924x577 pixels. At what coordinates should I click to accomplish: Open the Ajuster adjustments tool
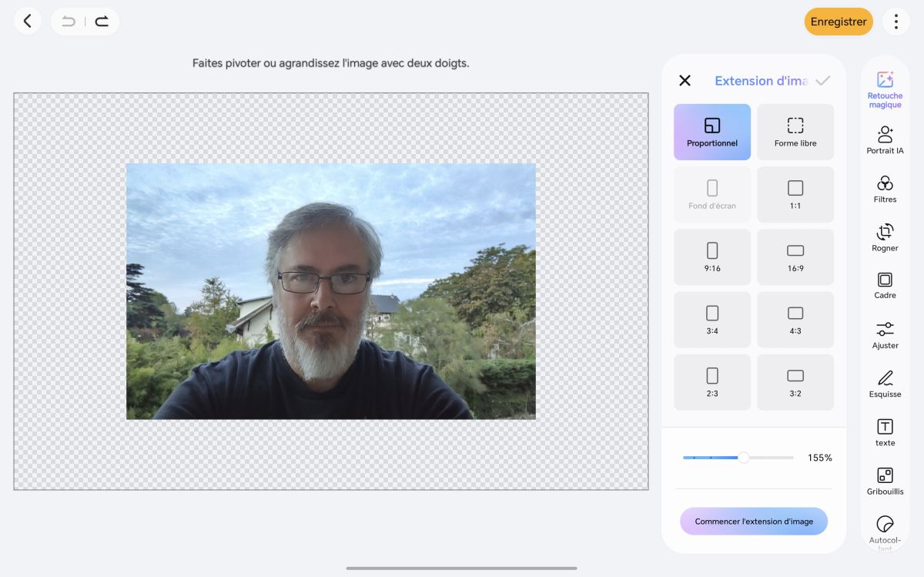click(885, 335)
